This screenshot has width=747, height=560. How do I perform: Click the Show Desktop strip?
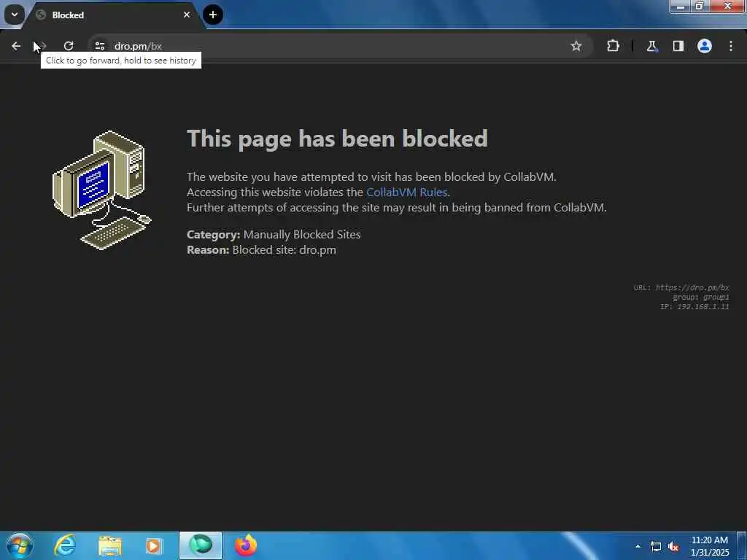(742, 545)
